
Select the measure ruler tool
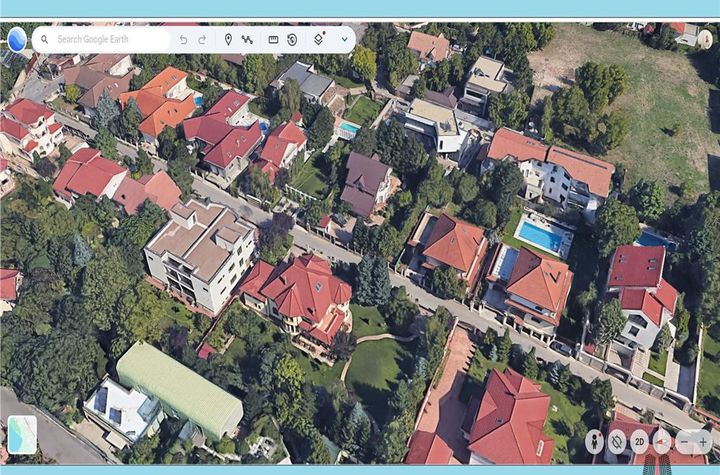[273, 40]
